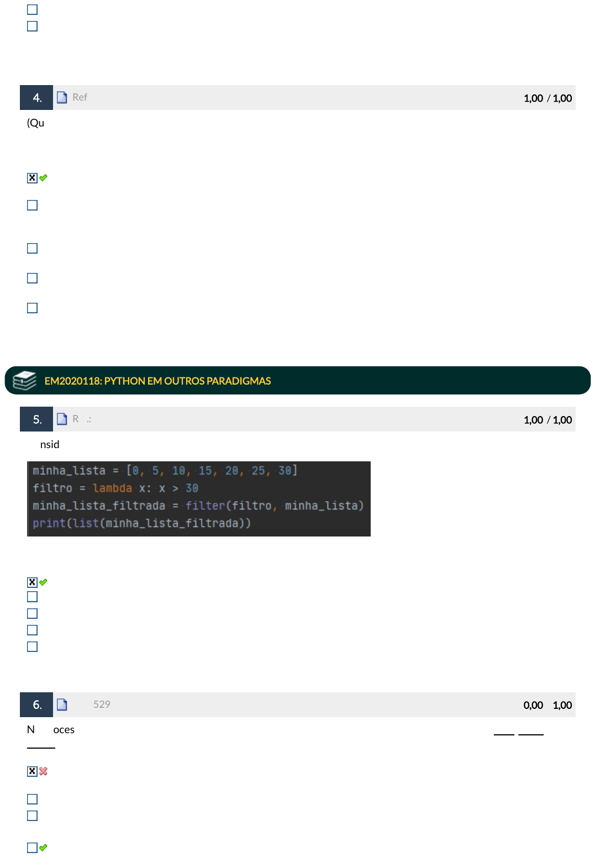The image size is (595, 868).
Task: Click the number 5 question badge
Action: (36, 419)
